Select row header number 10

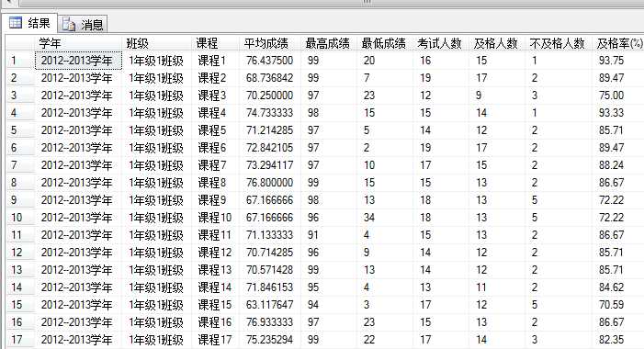pos(20,218)
